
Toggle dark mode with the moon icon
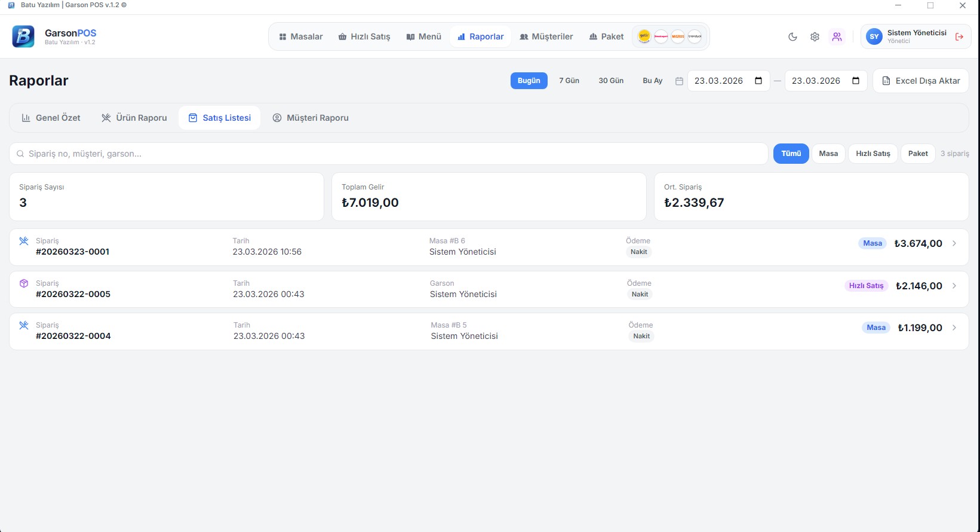792,36
